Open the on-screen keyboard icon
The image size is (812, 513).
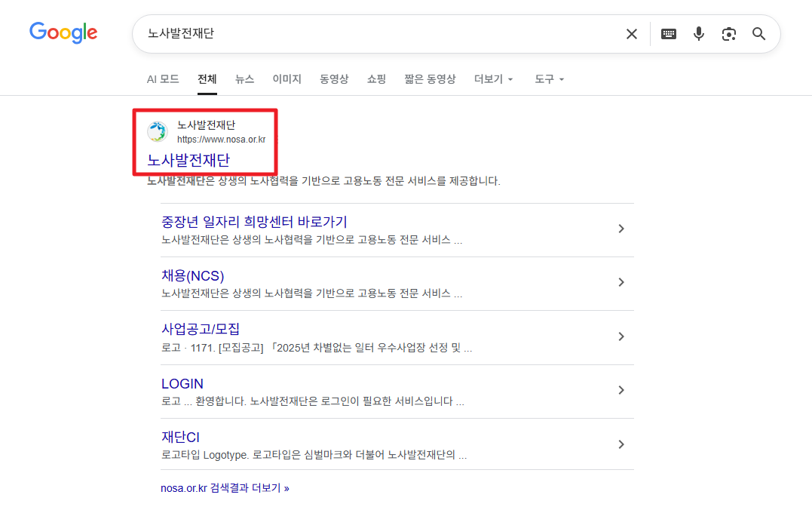point(669,33)
